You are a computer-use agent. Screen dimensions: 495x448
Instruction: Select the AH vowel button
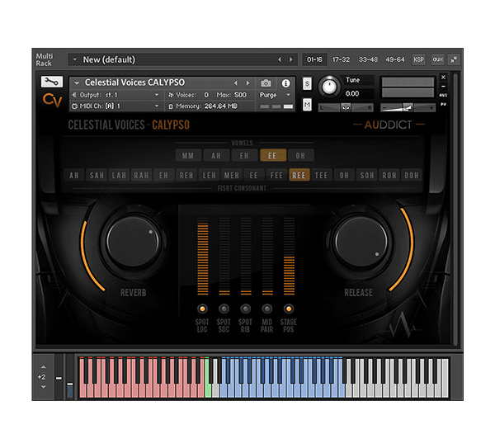pos(216,156)
